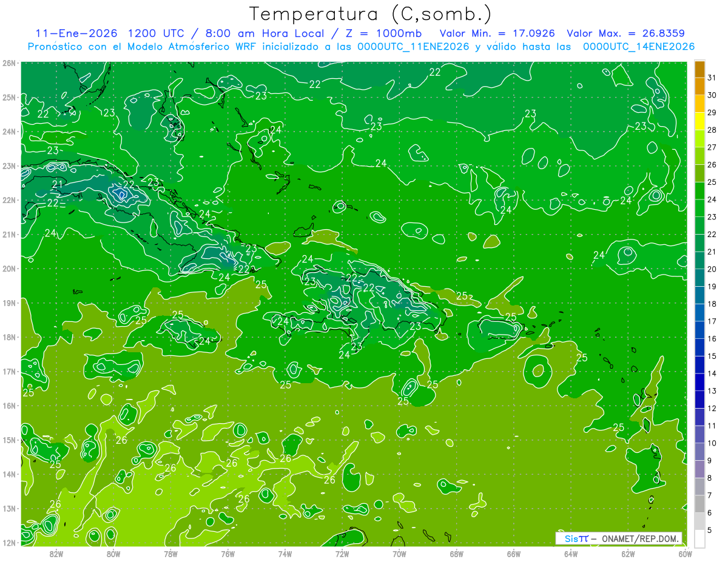Viewport: 728px width, 562px height.
Task: Click the '21N' latitude axis label
Action: [x=8, y=235]
